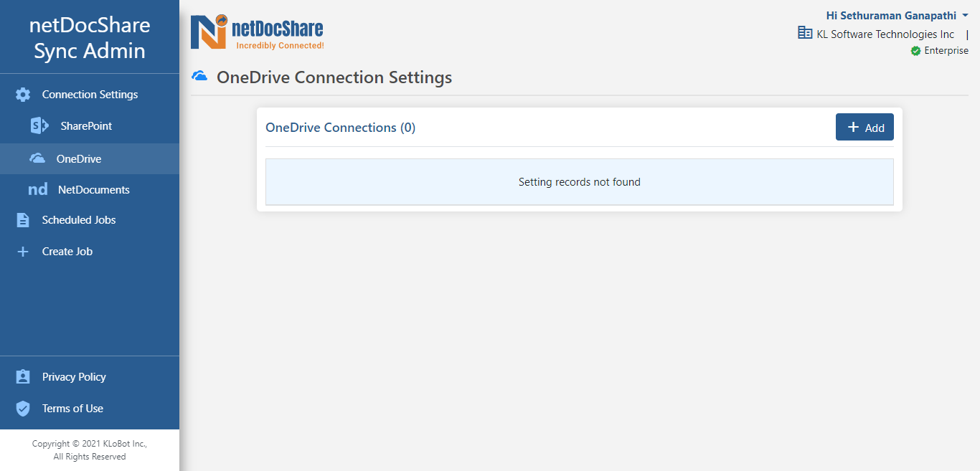Open Scheduled Jobs page
Image resolution: width=980 pixels, height=471 pixels.
point(90,220)
